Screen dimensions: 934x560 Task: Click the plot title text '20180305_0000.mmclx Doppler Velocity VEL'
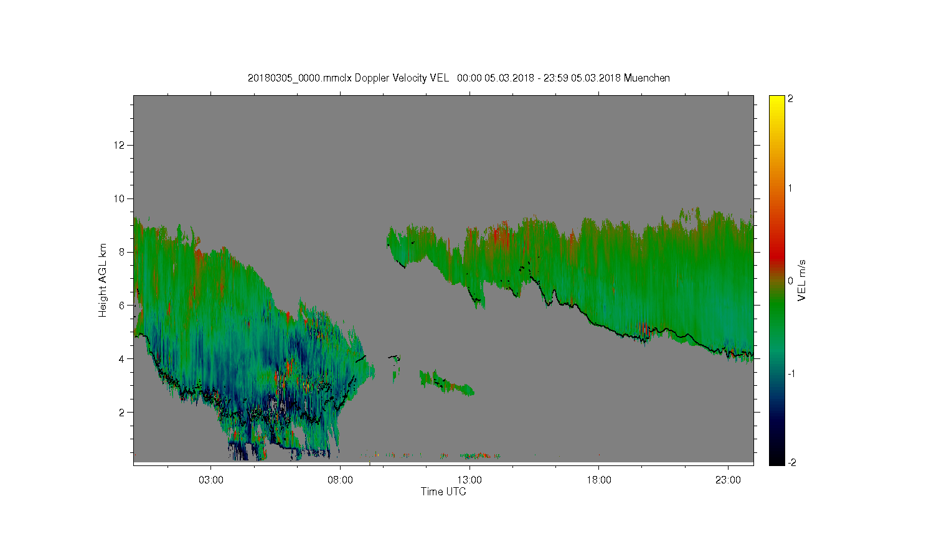coord(348,78)
